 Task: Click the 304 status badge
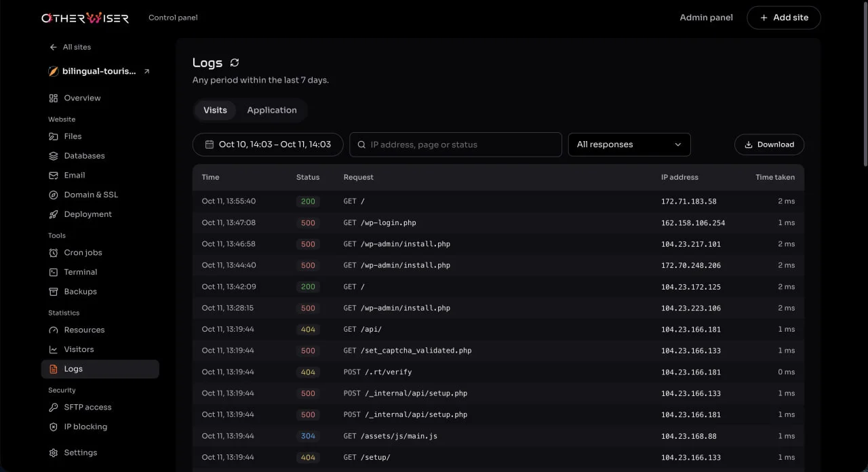tap(308, 436)
